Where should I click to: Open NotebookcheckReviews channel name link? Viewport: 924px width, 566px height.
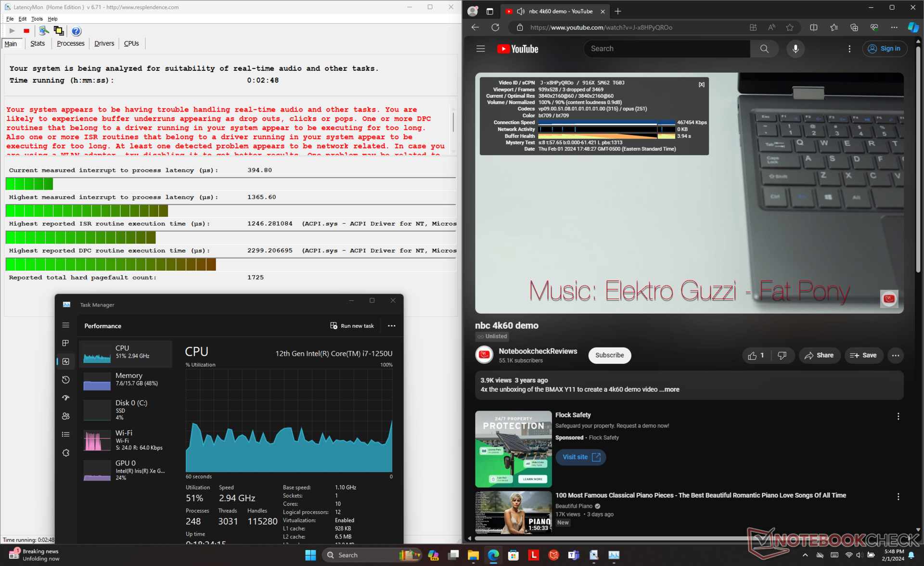point(538,351)
